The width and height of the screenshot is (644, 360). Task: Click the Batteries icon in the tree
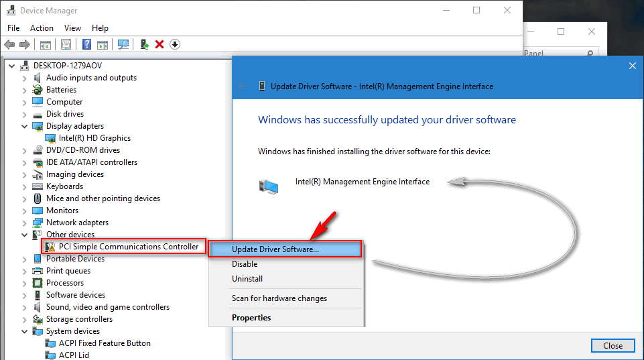38,90
